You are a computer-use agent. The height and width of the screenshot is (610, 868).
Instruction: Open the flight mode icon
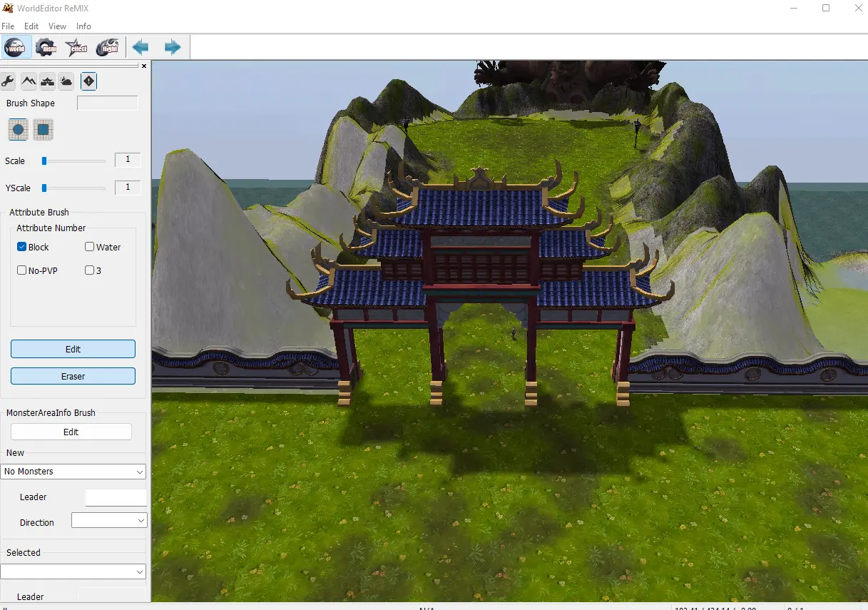click(x=108, y=47)
